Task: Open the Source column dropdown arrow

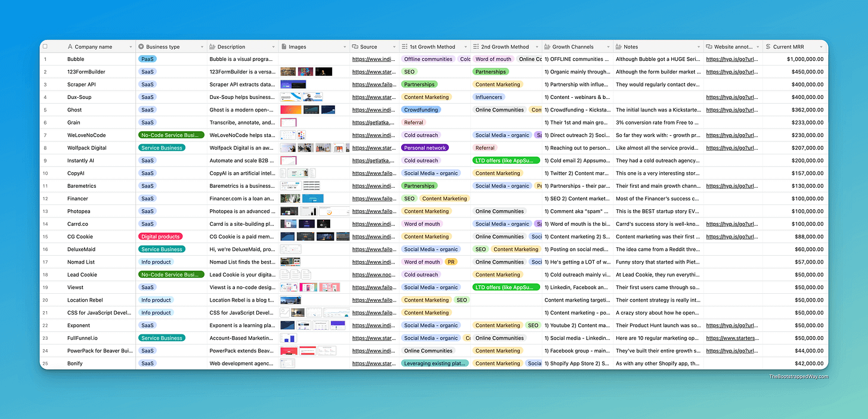Action: pyautogui.click(x=394, y=47)
